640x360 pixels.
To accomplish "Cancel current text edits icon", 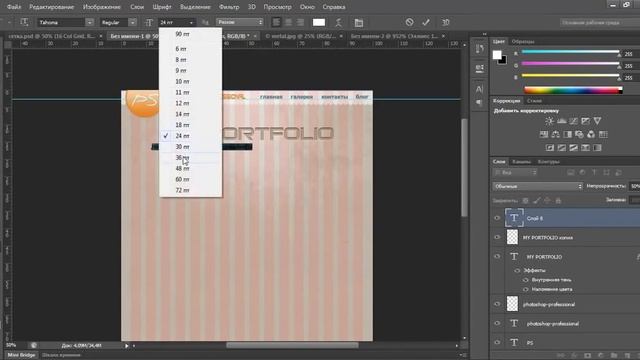I will pyautogui.click(x=409, y=22).
